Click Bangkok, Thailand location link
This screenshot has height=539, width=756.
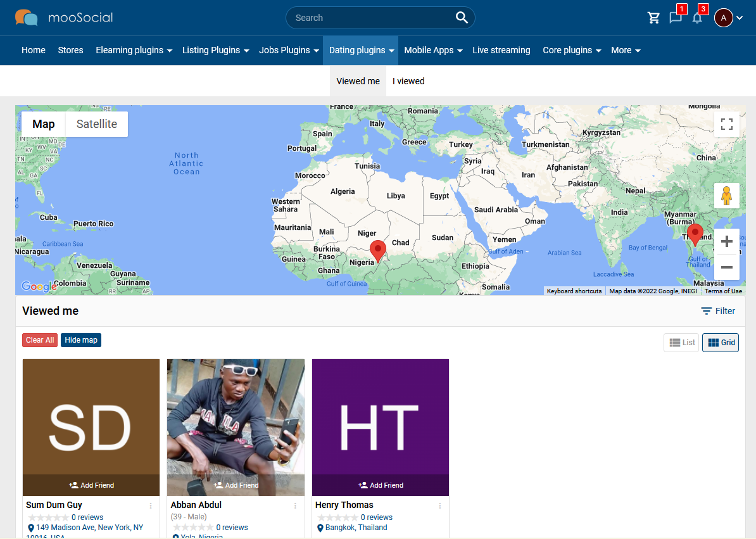(356, 528)
